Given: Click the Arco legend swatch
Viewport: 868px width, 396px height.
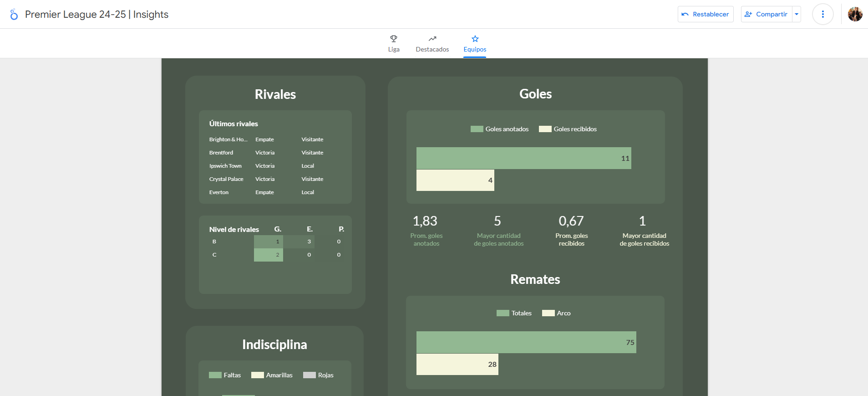Looking at the screenshot, I should tap(548, 313).
